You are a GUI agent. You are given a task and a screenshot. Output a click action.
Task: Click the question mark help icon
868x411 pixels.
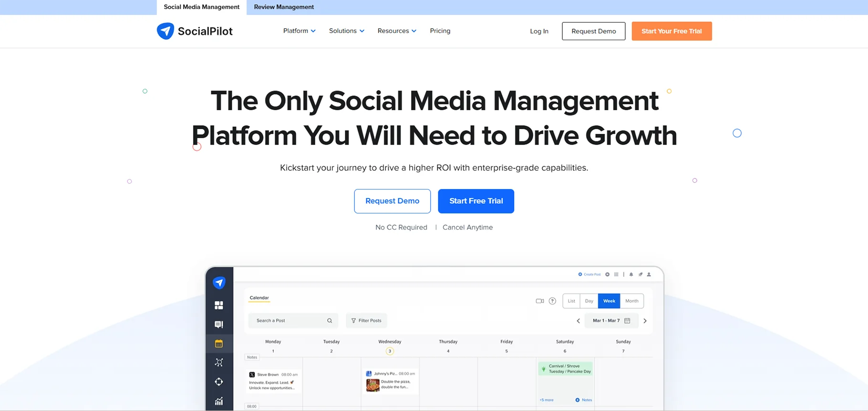point(552,301)
